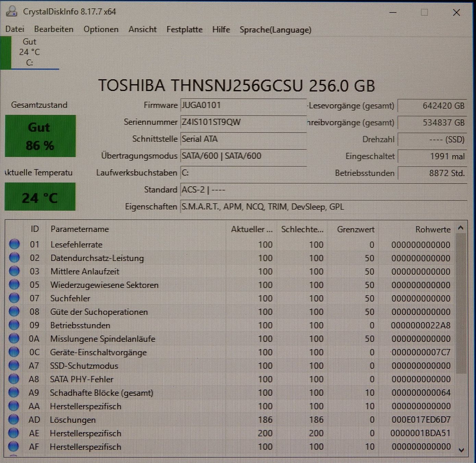Click the ID column header

35,229
